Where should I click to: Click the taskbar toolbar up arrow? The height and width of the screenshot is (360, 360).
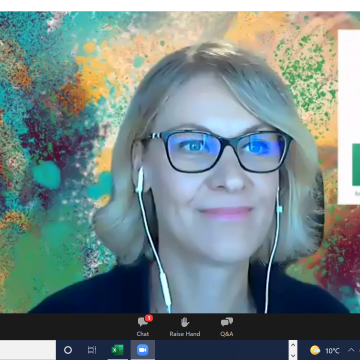point(293,345)
